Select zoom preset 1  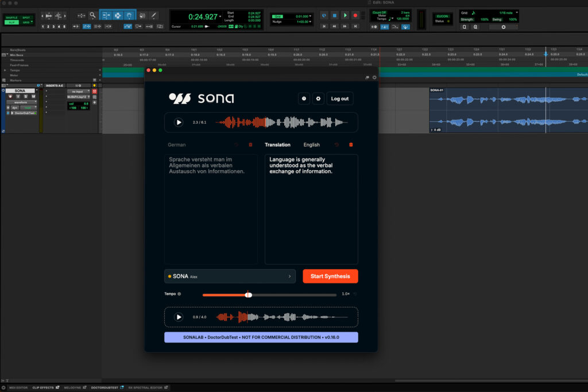42,26
